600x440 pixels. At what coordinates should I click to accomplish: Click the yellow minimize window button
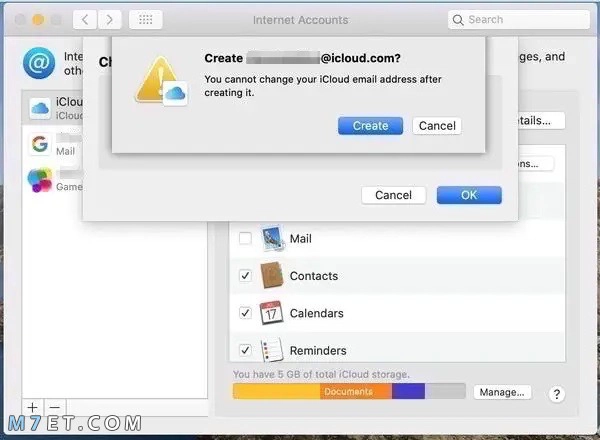coord(38,20)
